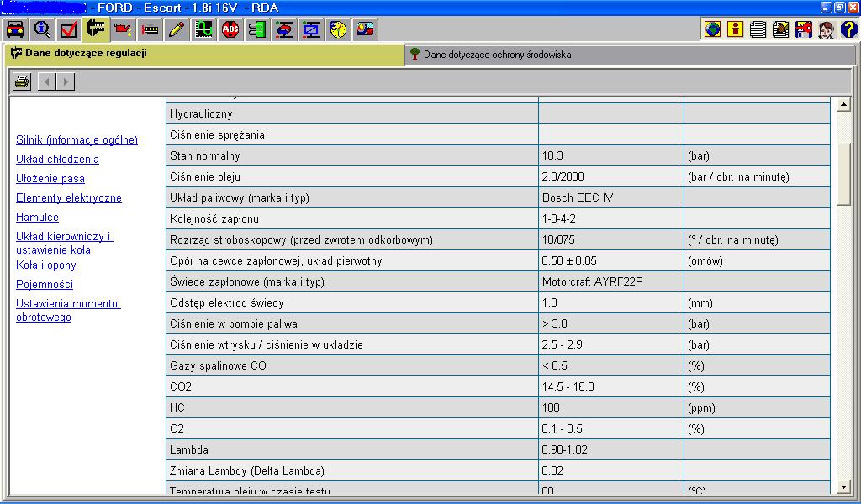Click the red ABS icon
The width and height of the screenshot is (861, 504).
click(x=230, y=30)
